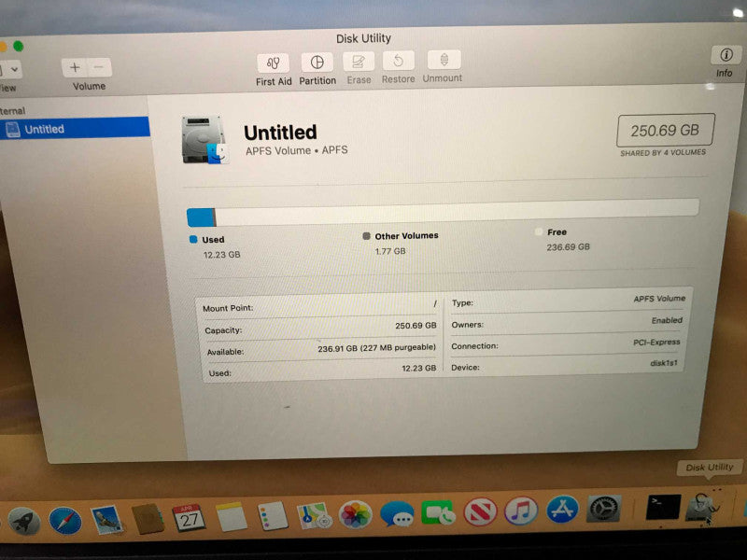
Task: Click the Connection PCI-Express value
Action: pos(656,343)
